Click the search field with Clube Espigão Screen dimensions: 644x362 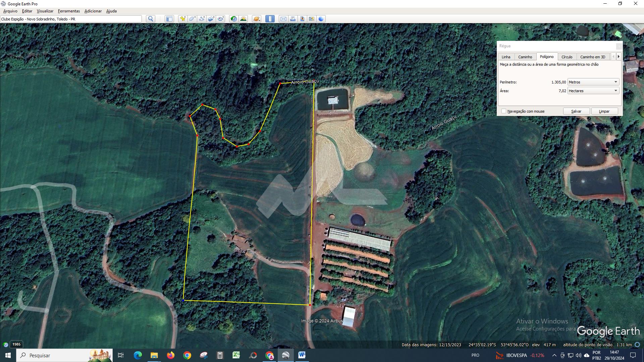71,19
